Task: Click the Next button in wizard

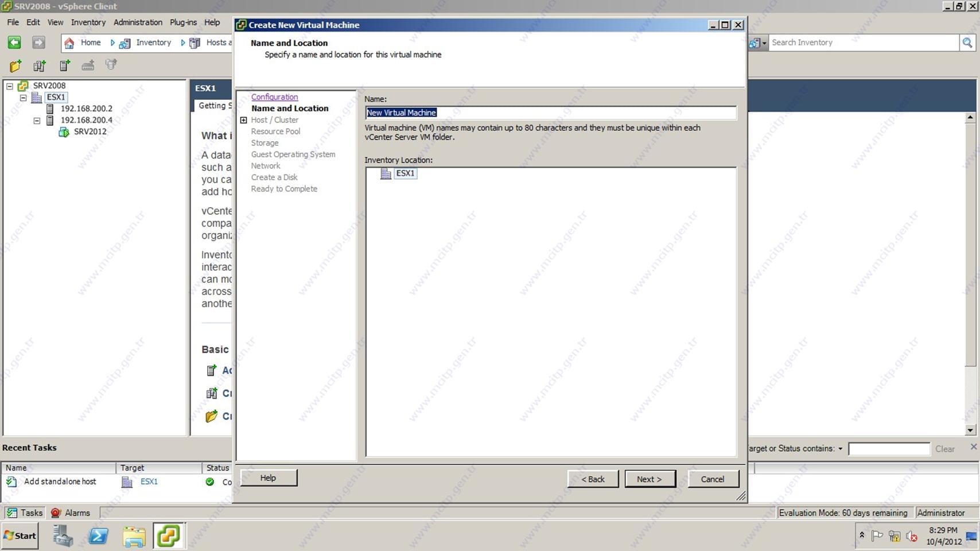Action: [650, 479]
